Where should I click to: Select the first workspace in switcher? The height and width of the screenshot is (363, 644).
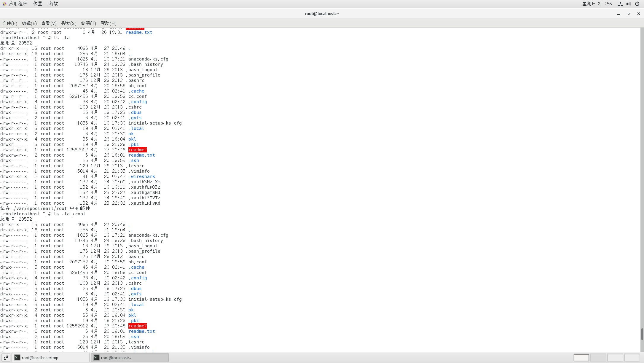click(x=581, y=358)
